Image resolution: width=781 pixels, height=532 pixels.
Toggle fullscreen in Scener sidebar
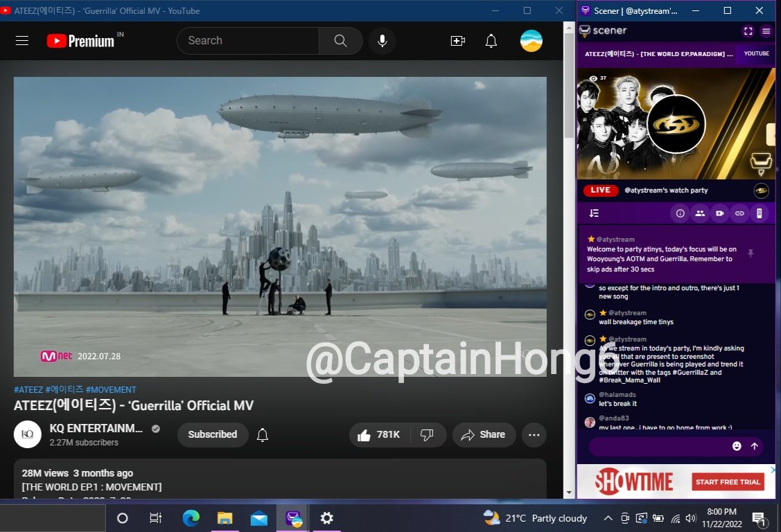[x=748, y=31]
